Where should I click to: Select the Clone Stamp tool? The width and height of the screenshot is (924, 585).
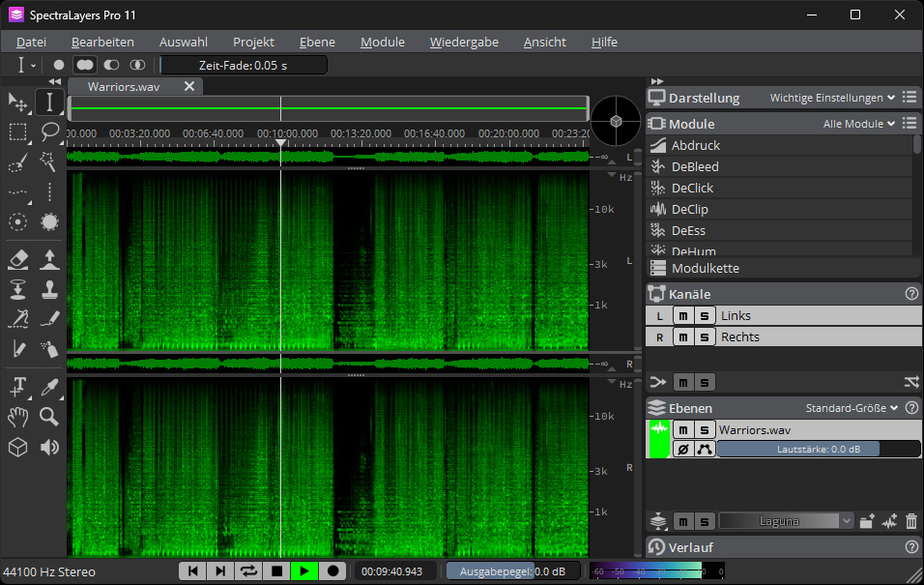[x=49, y=288]
